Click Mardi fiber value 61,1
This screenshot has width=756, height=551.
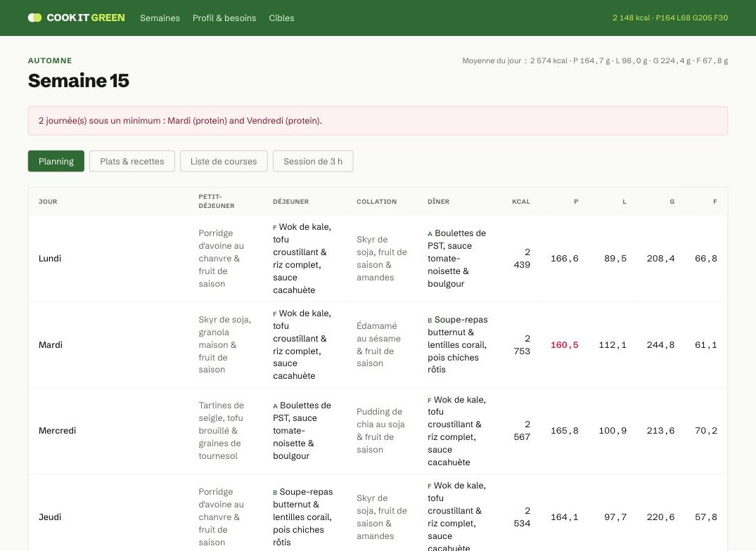[x=706, y=345]
